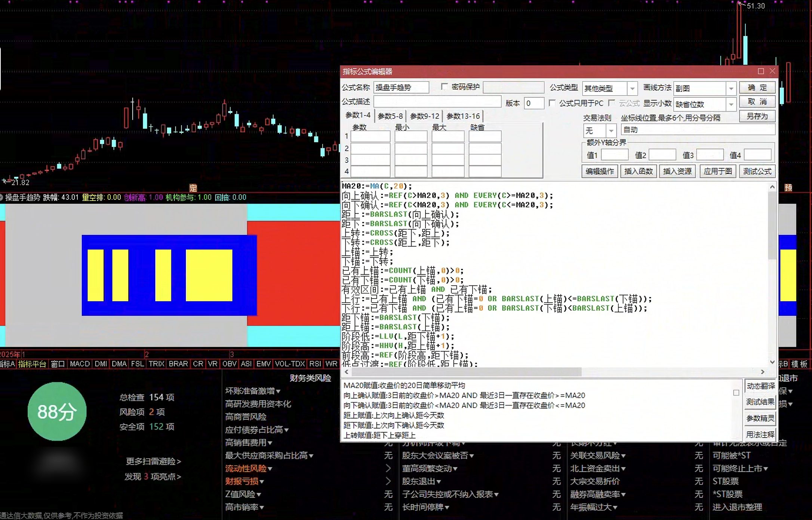Image resolution: width=812 pixels, height=520 pixels.
Task: Open the 画线方法 dropdown
Action: (731, 89)
